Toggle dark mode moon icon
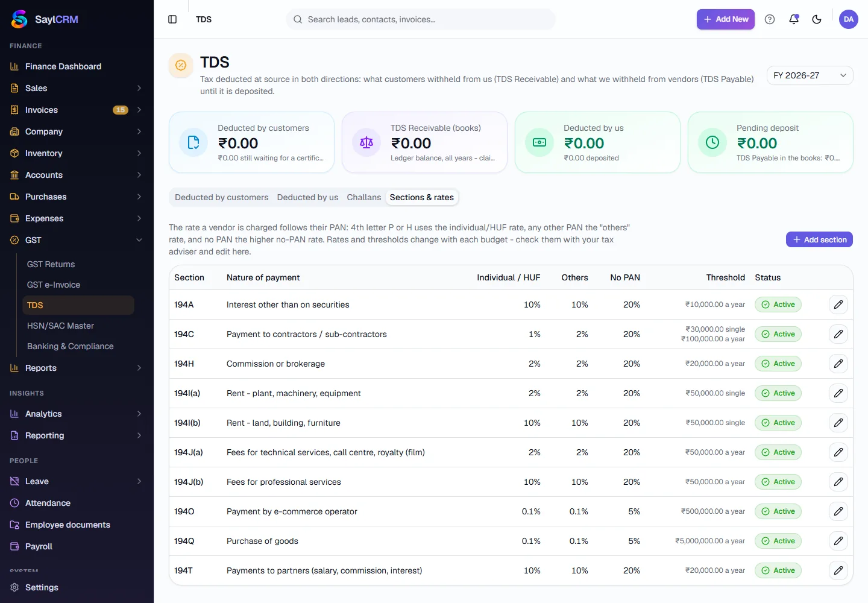 pyautogui.click(x=817, y=19)
